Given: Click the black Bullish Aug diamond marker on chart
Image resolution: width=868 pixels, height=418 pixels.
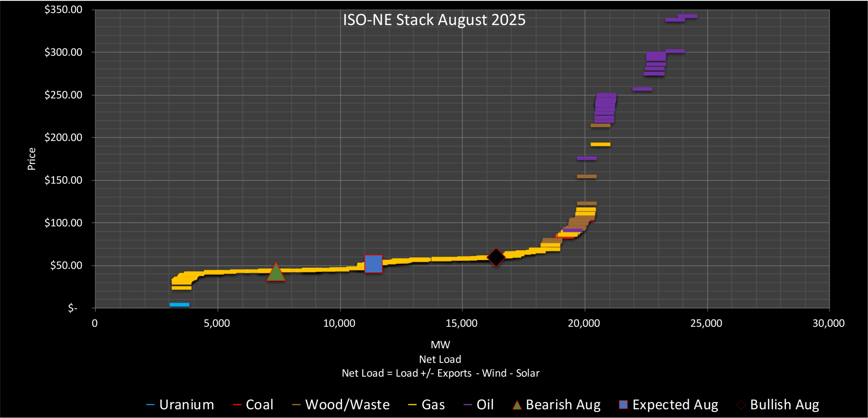Looking at the screenshot, I should pos(496,257).
